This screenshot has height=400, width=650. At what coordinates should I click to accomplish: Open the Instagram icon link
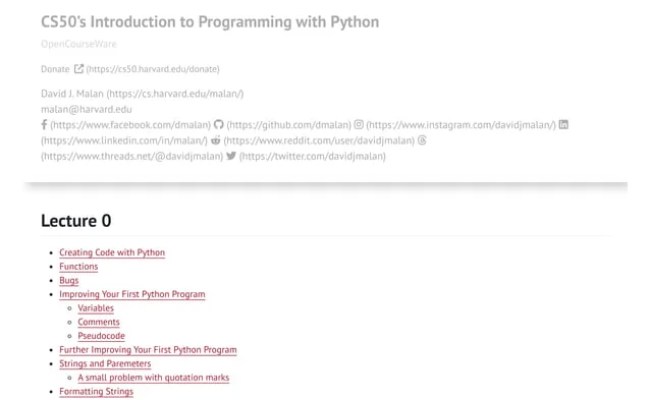click(x=359, y=124)
